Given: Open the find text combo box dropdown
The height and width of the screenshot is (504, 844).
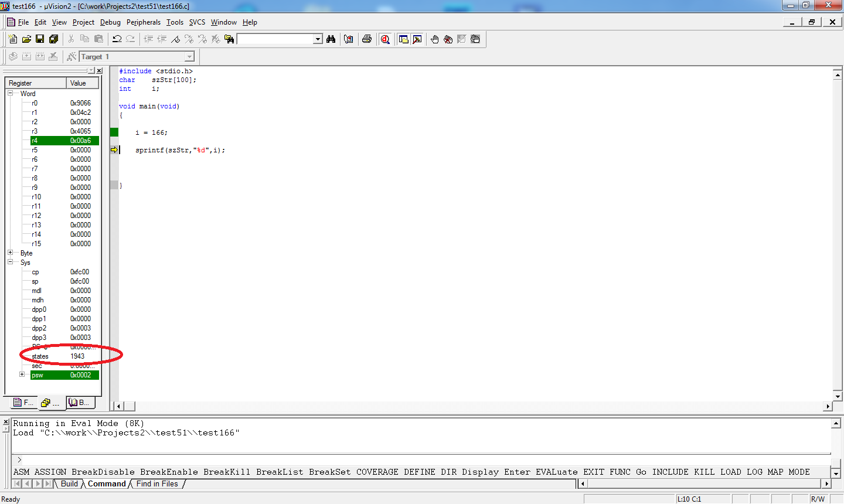Looking at the screenshot, I should pos(318,39).
